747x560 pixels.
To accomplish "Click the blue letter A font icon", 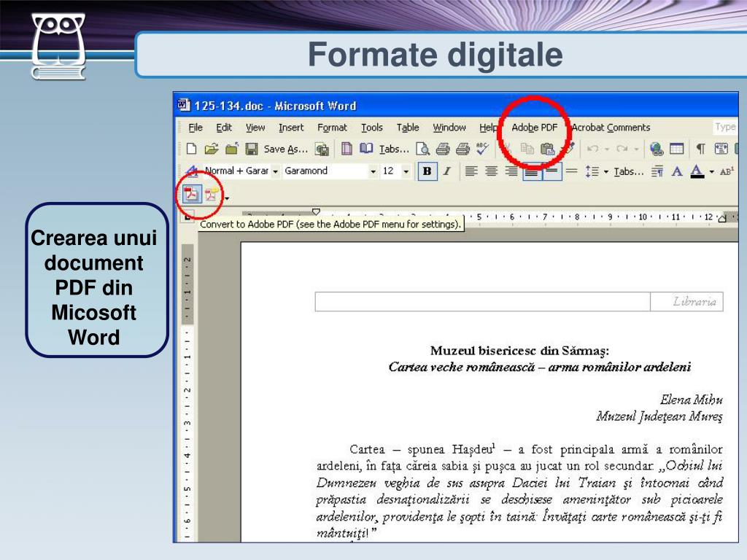I will [x=677, y=171].
